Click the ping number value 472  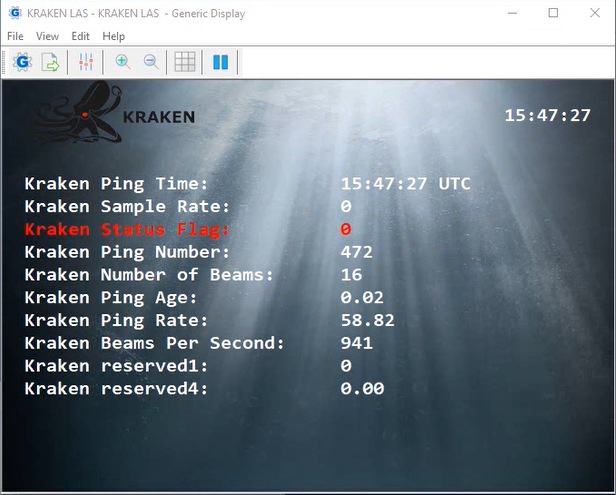(x=356, y=252)
